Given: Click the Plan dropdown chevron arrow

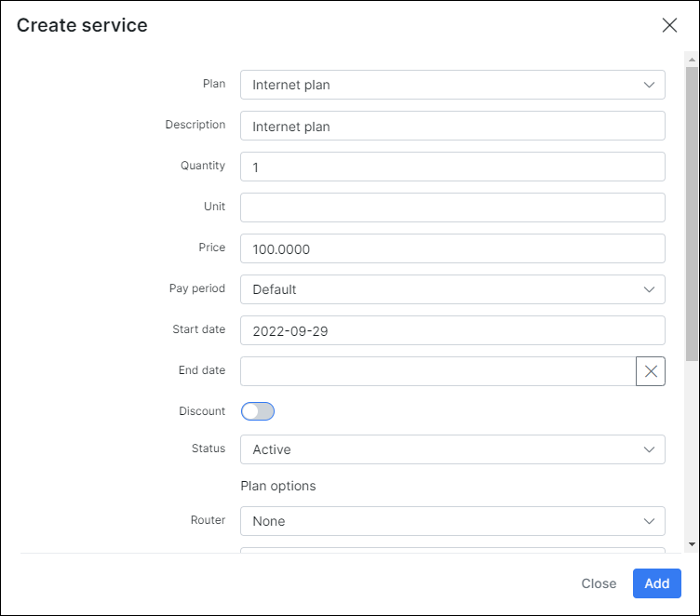Looking at the screenshot, I should [x=649, y=85].
